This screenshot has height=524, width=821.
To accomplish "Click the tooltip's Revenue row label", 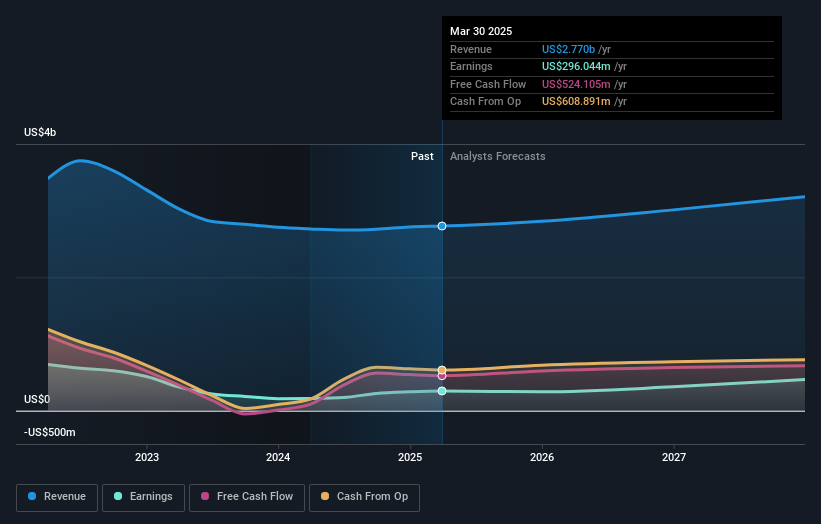I will pyautogui.click(x=471, y=49).
